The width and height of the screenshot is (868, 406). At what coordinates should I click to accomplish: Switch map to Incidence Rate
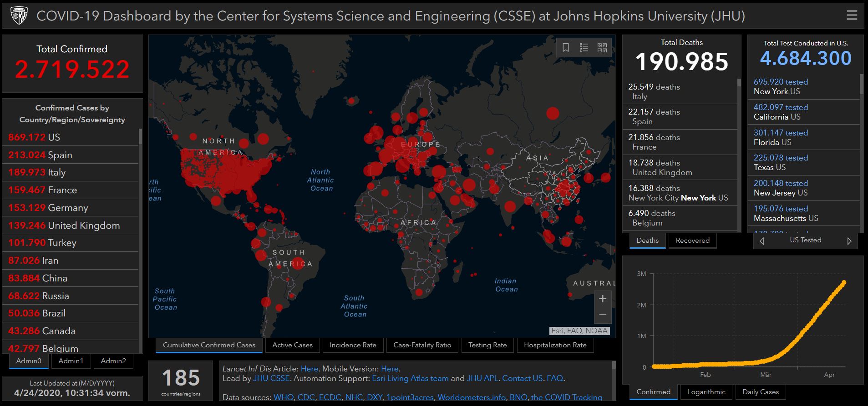pyautogui.click(x=353, y=345)
